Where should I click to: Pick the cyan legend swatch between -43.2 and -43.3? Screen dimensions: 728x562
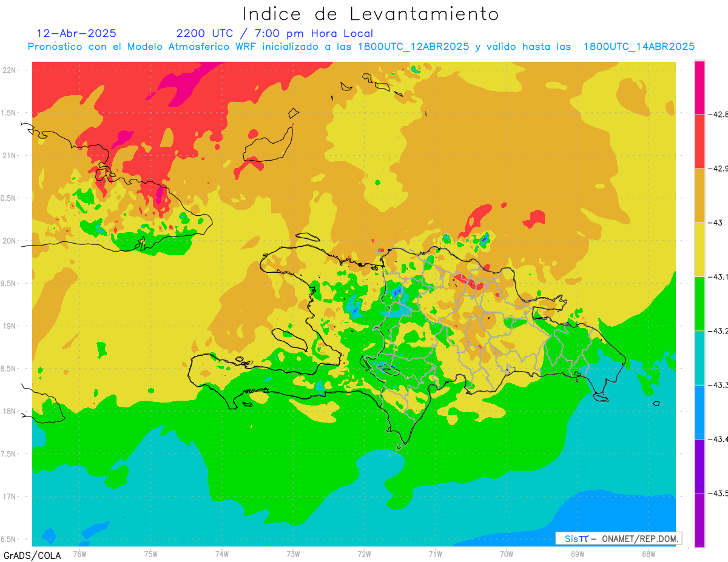point(699,358)
